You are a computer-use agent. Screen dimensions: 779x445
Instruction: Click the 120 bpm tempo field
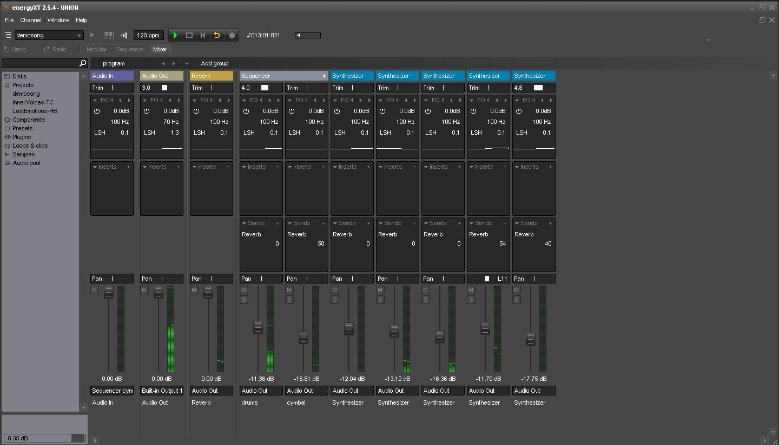pyautogui.click(x=148, y=35)
